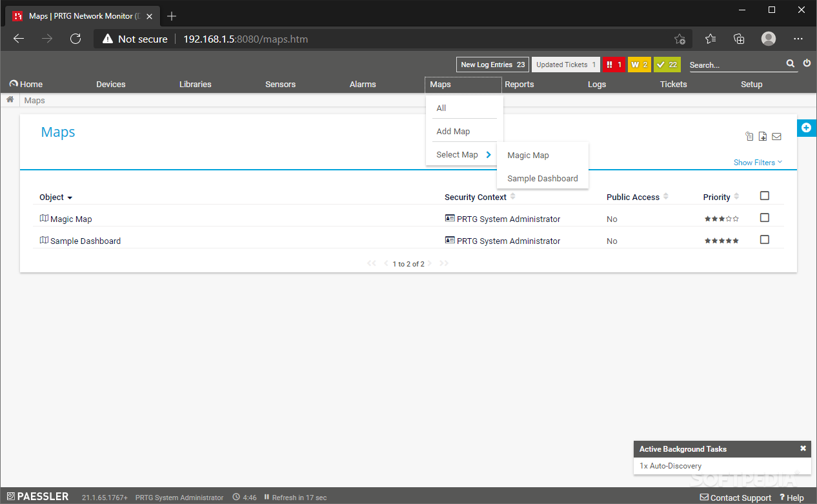Open a new browser tab
This screenshot has width=817, height=504.
tap(172, 16)
